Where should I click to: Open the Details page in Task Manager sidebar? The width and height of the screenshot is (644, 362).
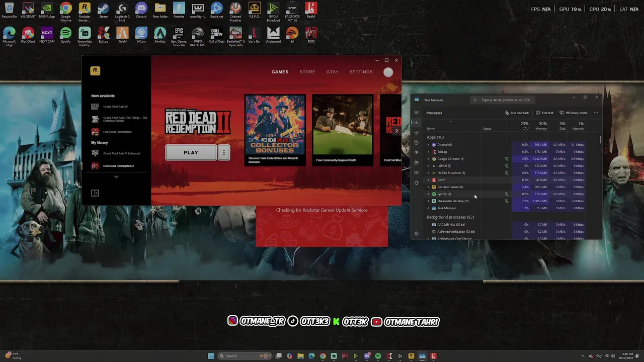[x=416, y=172]
